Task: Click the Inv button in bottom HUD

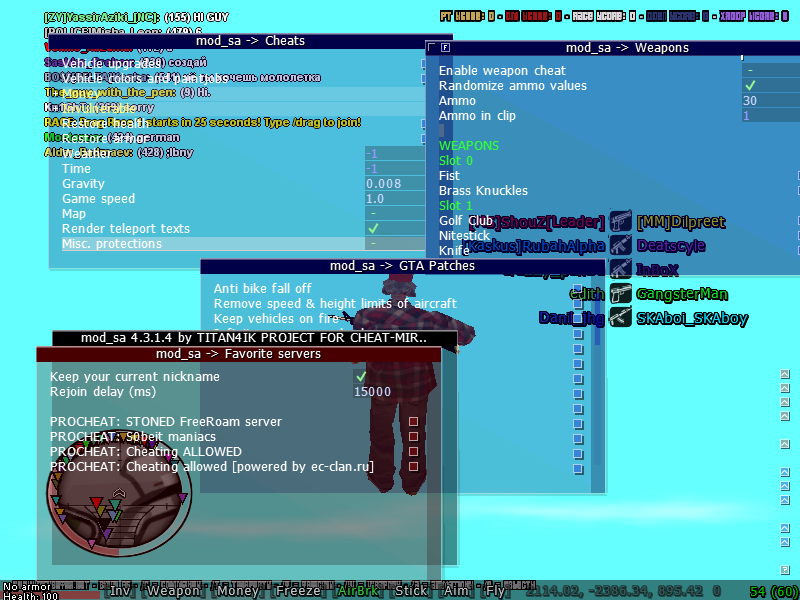Action: [x=121, y=591]
